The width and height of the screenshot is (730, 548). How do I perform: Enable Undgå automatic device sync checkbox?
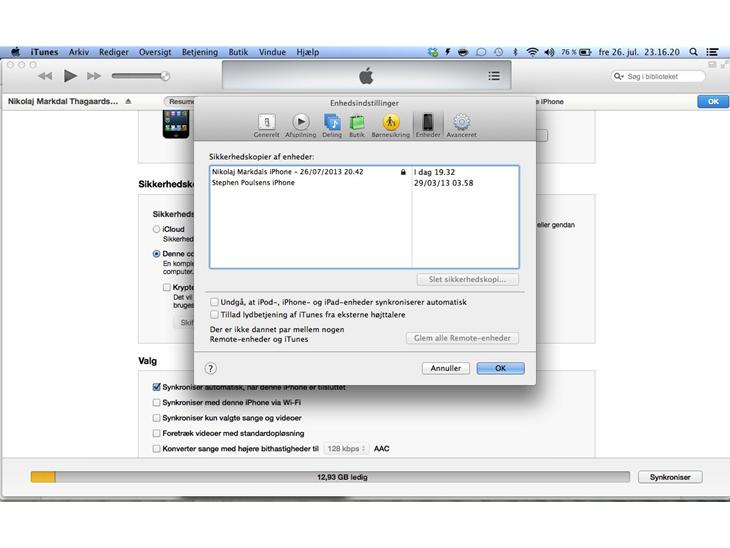pos(214,302)
